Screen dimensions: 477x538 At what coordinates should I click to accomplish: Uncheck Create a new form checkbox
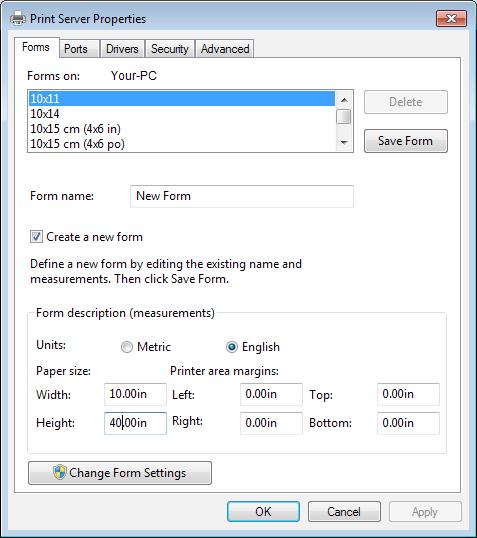pos(36,237)
